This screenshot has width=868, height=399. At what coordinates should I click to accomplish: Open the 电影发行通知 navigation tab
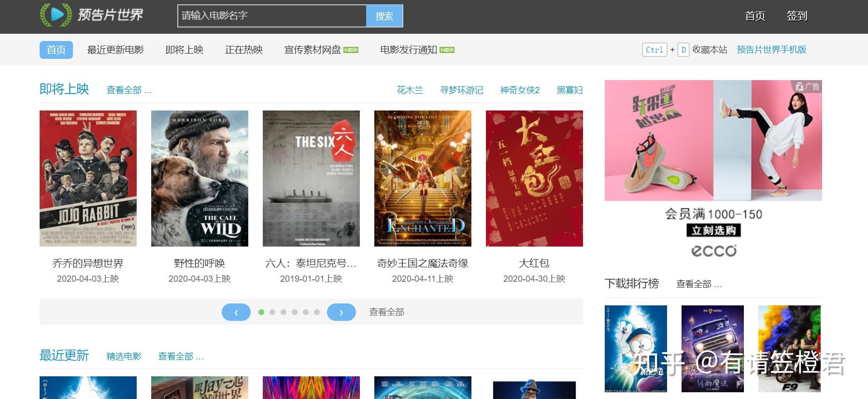(x=409, y=50)
